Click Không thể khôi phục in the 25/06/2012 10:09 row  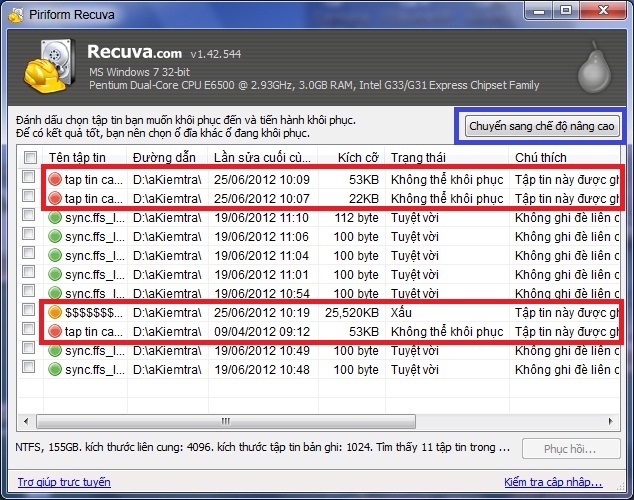point(447,179)
